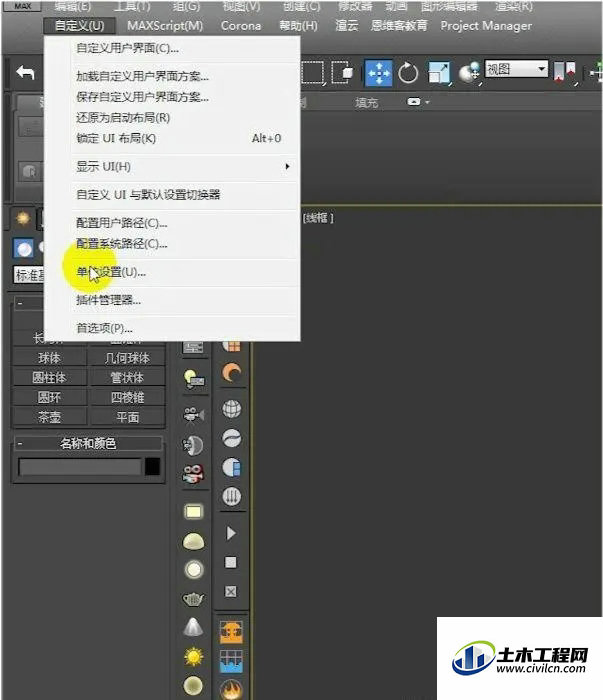Image resolution: width=603 pixels, height=700 pixels.
Task: Click the orange crescent icon
Action: [232, 373]
